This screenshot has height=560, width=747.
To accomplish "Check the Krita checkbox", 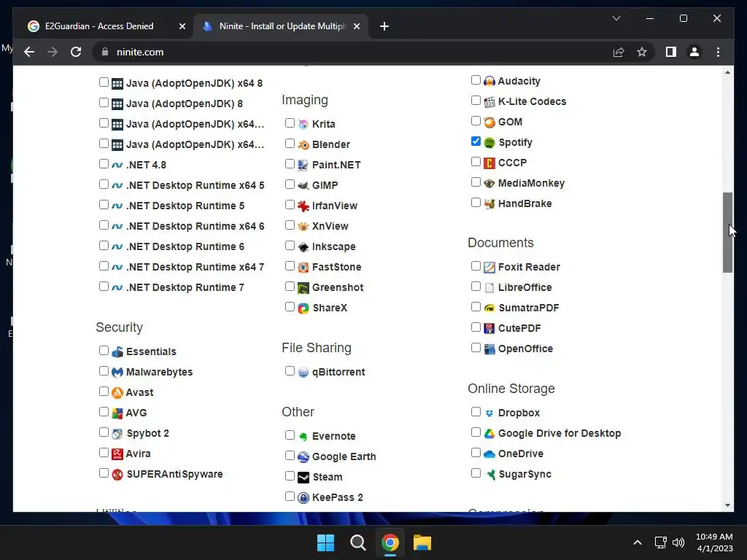I will [x=290, y=122].
